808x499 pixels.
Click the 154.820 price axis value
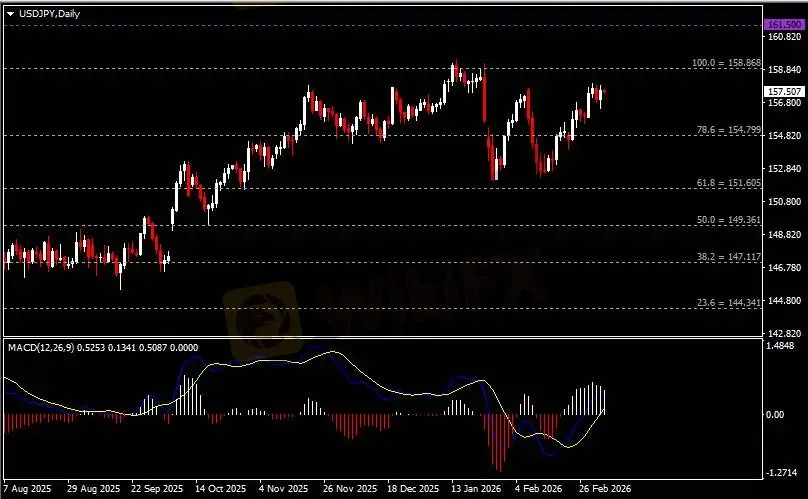point(784,136)
